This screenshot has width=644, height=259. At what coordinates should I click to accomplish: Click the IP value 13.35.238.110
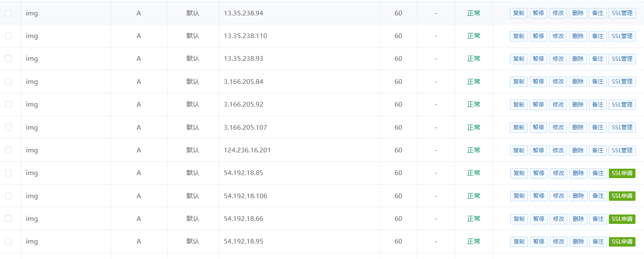coord(245,36)
